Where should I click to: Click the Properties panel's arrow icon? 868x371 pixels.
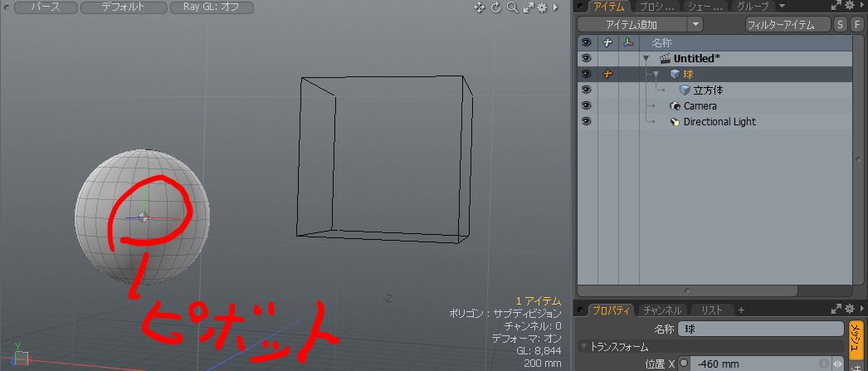tap(861, 310)
